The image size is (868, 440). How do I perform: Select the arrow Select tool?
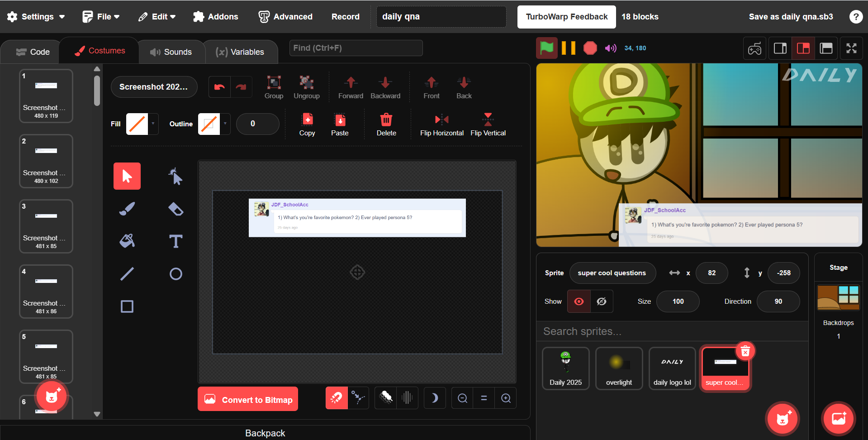point(127,176)
